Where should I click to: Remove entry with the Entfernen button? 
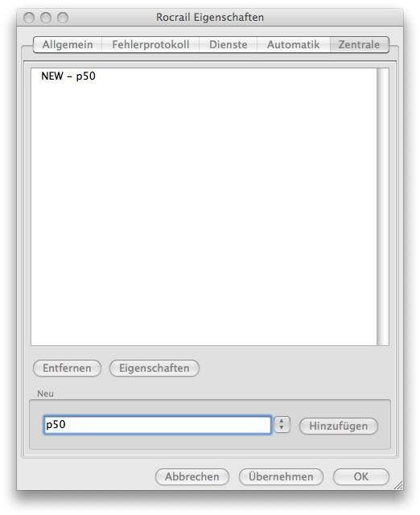pyautogui.click(x=67, y=369)
